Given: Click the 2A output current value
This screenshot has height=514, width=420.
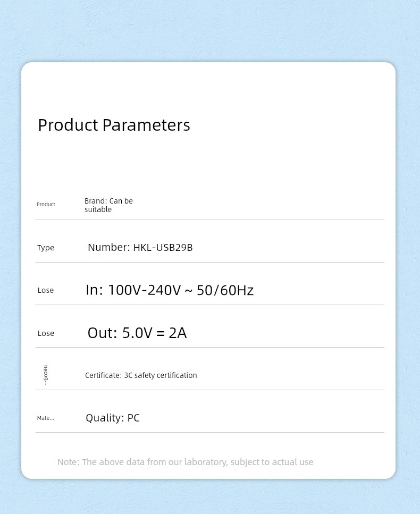Looking at the screenshot, I should (178, 333).
